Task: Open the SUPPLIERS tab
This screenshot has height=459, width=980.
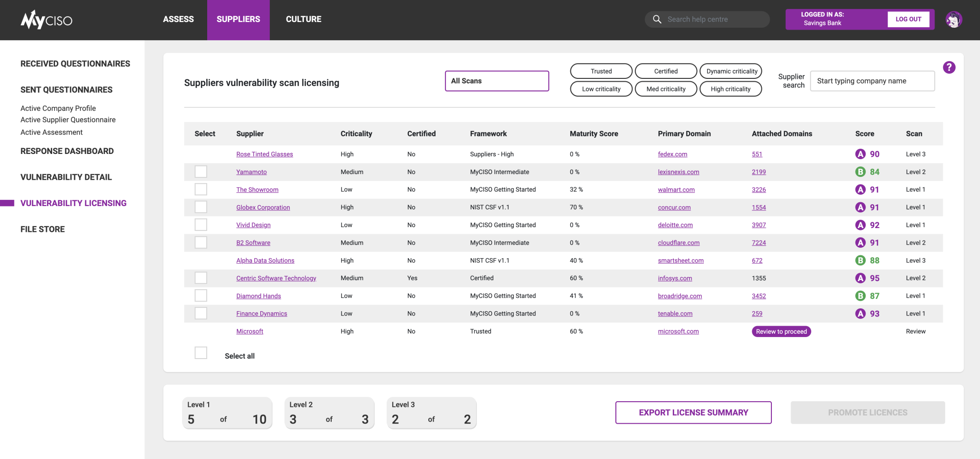Action: [238, 20]
